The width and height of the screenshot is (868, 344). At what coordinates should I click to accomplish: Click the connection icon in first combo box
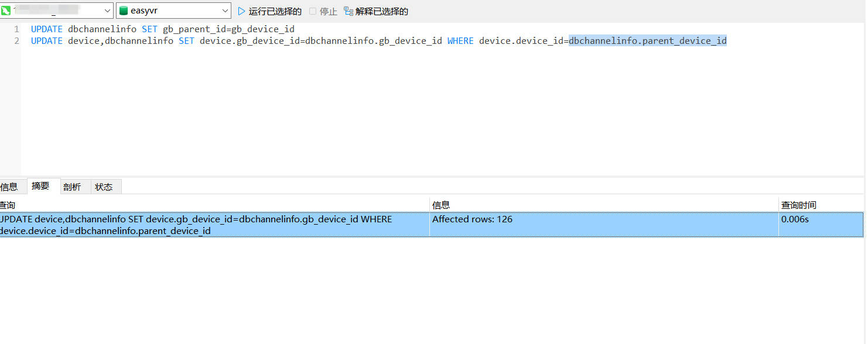click(6, 11)
